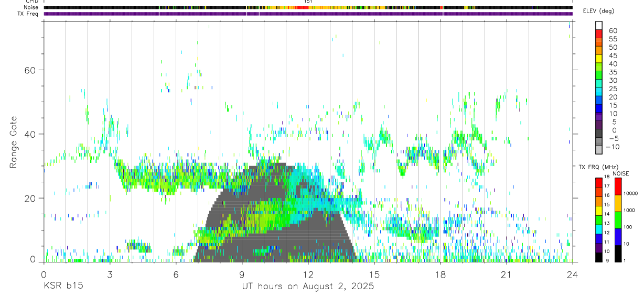644x297 pixels.
Task: Pick the light grey bottom ELEV swatch
Action: pos(598,150)
